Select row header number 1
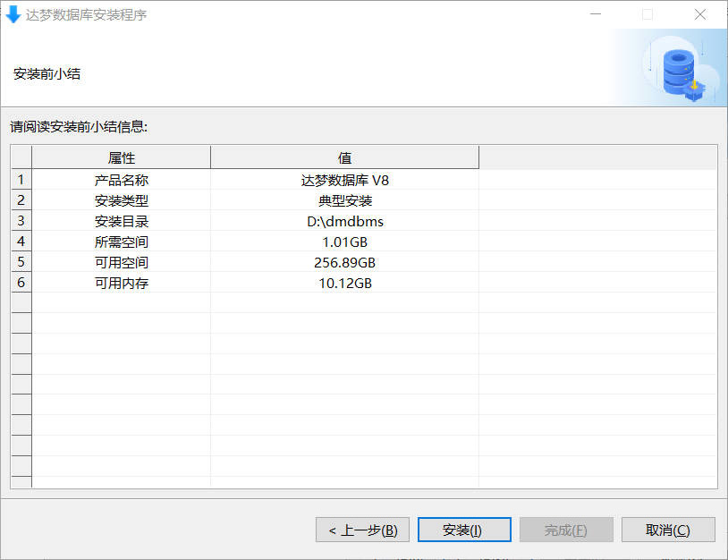 [21, 180]
